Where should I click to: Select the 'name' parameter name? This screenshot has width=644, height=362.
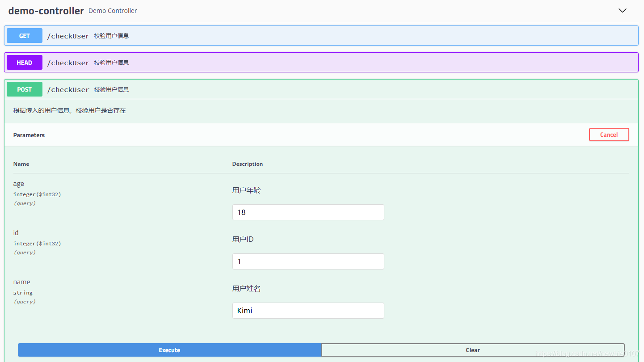coord(22,282)
